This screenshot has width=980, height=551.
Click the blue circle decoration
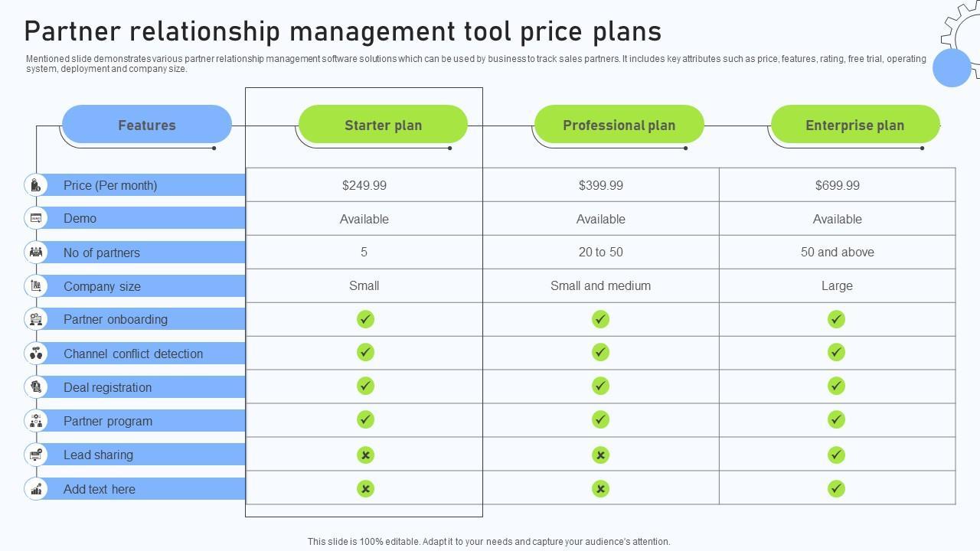(952, 67)
